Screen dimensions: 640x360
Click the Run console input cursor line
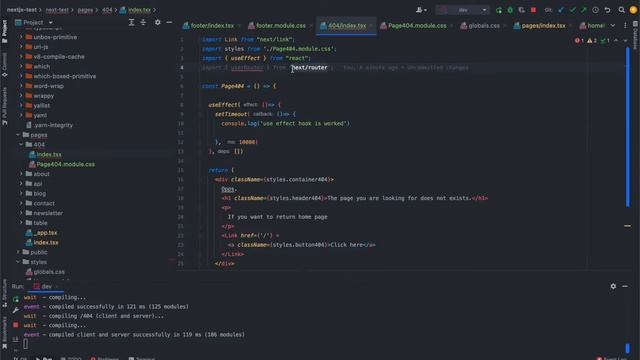(x=26, y=344)
